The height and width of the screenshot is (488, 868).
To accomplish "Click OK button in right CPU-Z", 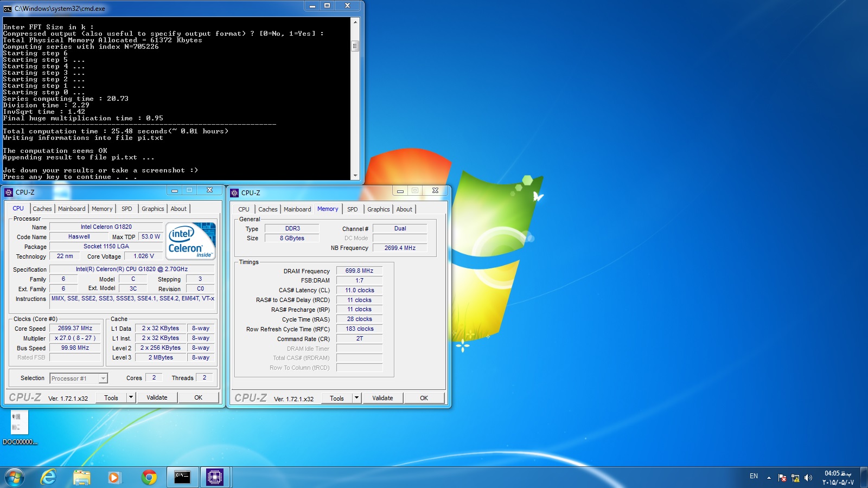I will pos(424,398).
